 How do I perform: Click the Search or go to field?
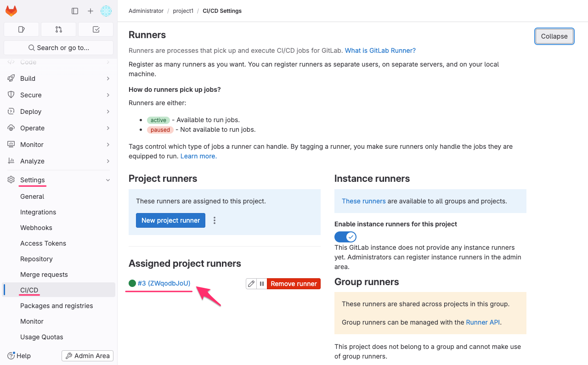pyautogui.click(x=58, y=48)
